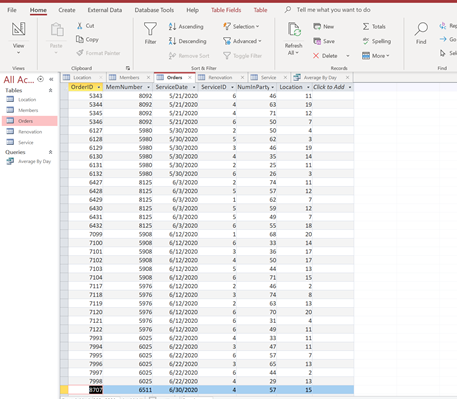Click the Find magnifier icon
This screenshot has width=457, height=399.
421,29
